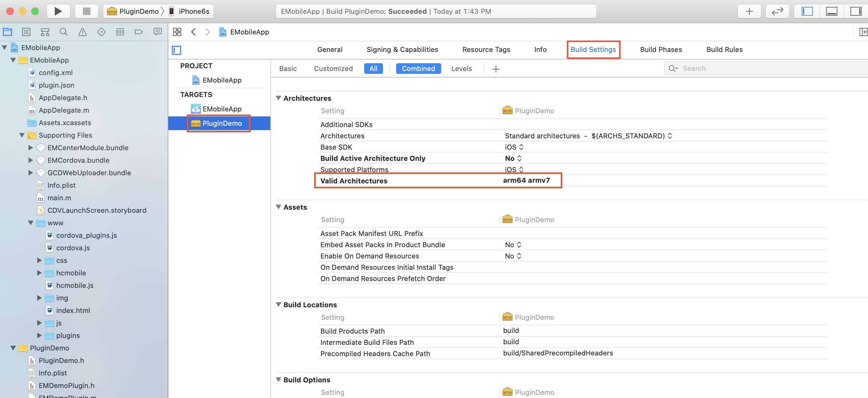Go forward in editor history
This screenshot has width=868, height=398.
coord(207,32)
